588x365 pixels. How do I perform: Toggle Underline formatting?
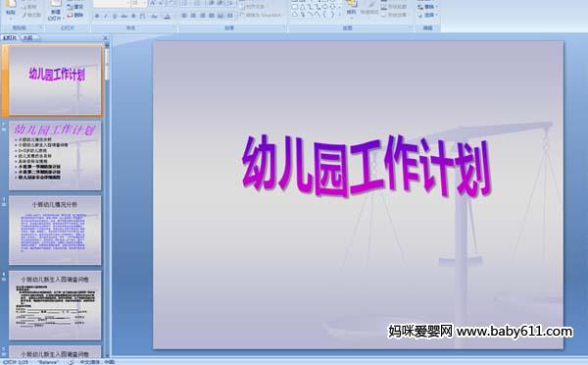[x=115, y=16]
